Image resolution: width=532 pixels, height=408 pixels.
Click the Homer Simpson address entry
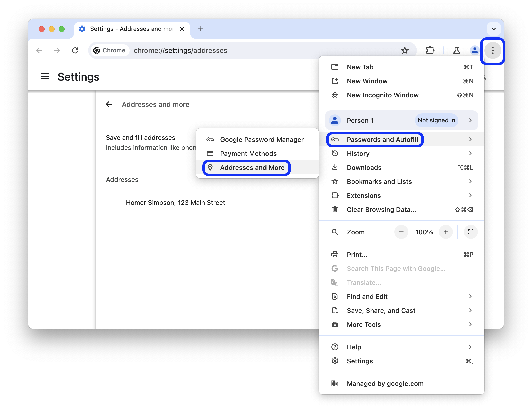click(x=175, y=202)
